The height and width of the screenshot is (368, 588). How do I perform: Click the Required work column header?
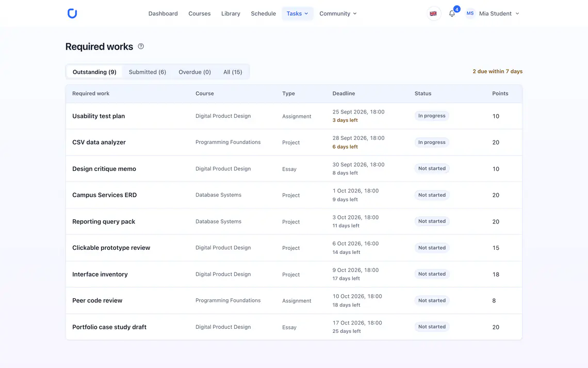pos(91,93)
